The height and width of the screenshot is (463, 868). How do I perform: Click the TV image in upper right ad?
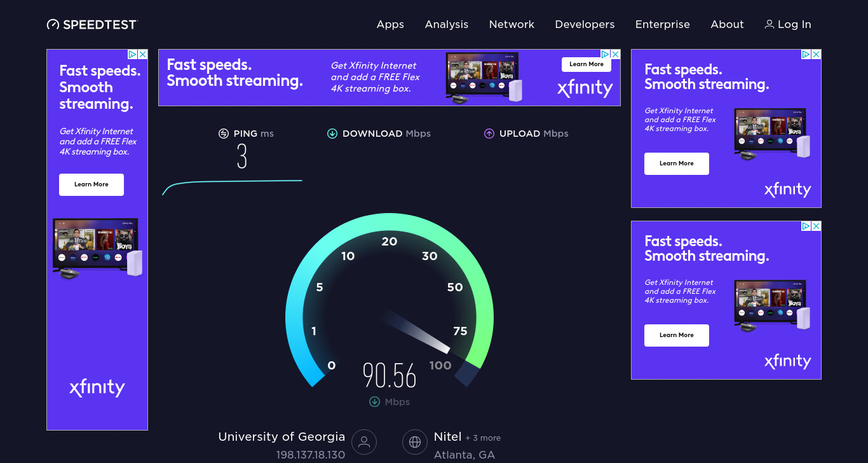773,134
